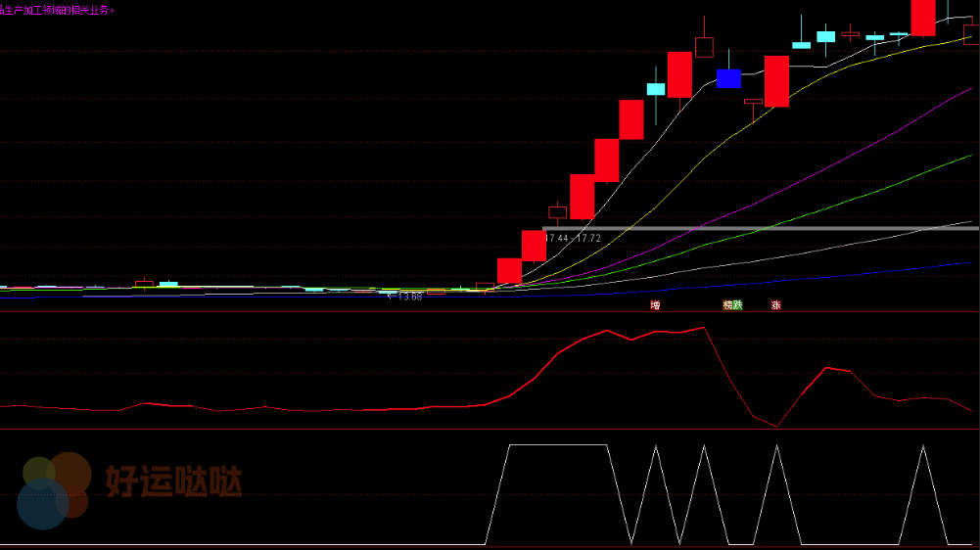The height and width of the screenshot is (550, 980).
Task: Click the '17.44 - 17.72' price label
Action: (573, 238)
